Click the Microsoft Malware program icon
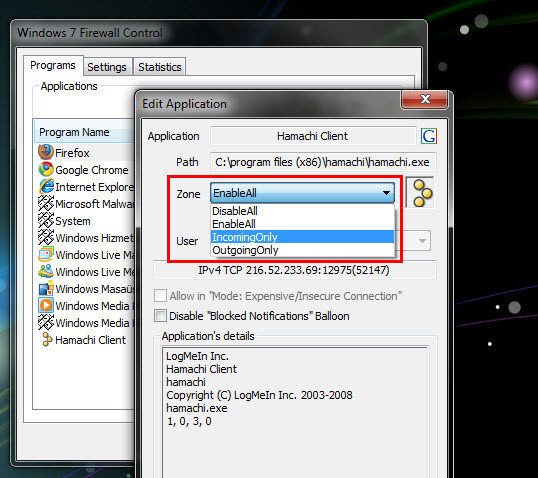This screenshot has width=538, height=478. pos(46,203)
